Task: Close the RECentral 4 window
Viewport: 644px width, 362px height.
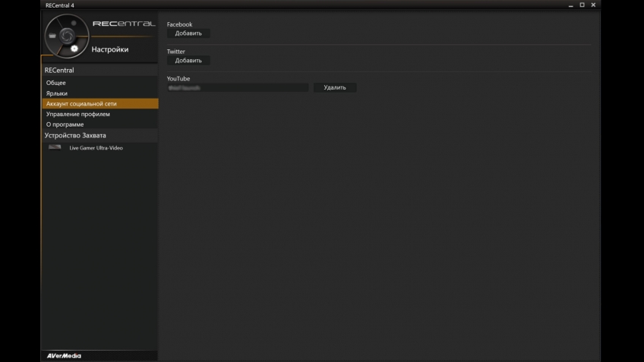Action: coord(593,5)
